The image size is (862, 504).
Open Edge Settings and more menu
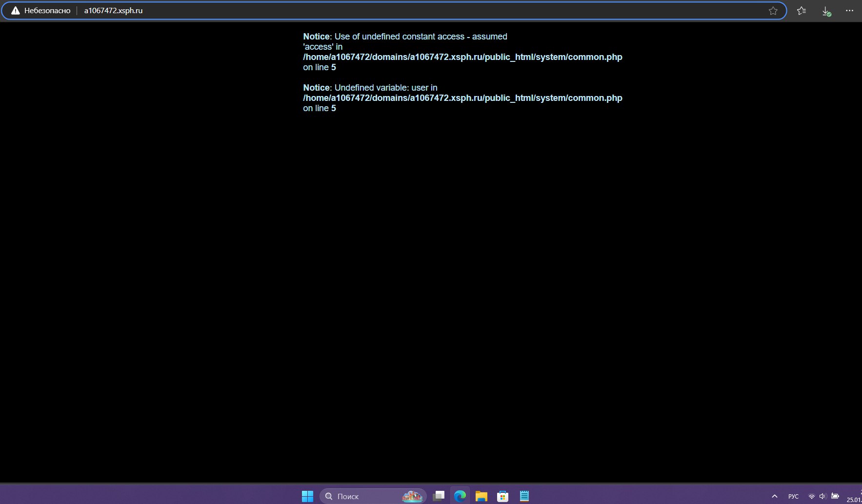click(849, 11)
